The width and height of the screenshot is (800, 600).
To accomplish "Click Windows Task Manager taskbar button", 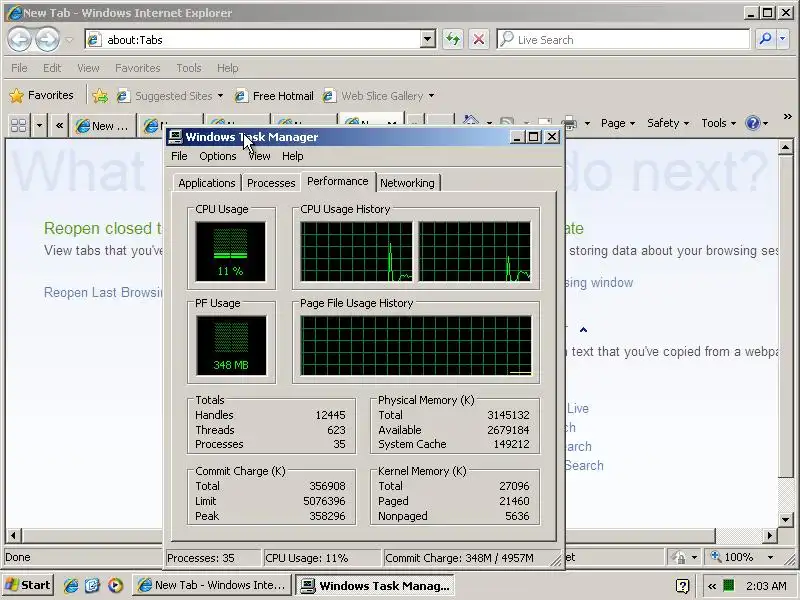I will (376, 585).
